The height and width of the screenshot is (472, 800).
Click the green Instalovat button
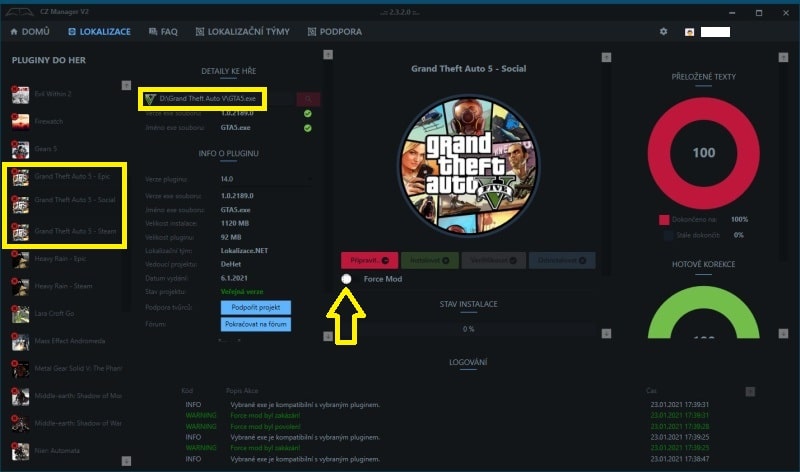point(430,260)
